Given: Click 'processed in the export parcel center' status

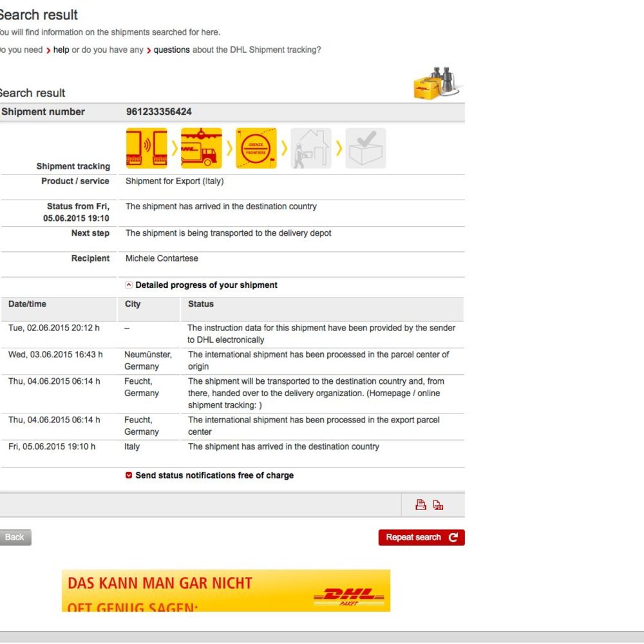Looking at the screenshot, I should point(314,426).
